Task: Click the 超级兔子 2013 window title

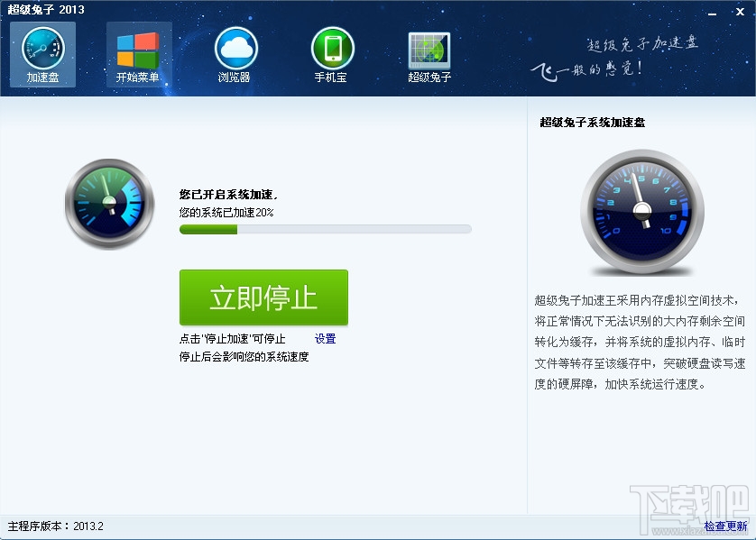Action: tap(46, 10)
